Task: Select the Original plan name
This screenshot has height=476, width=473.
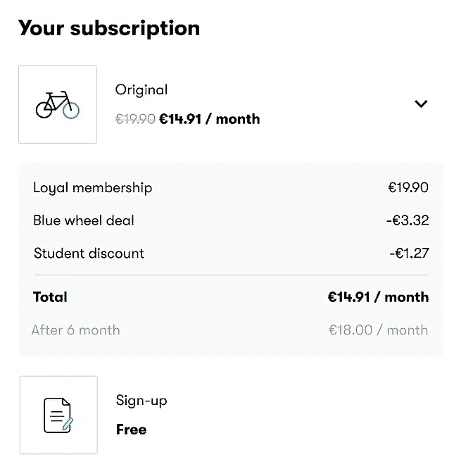Action: (141, 90)
